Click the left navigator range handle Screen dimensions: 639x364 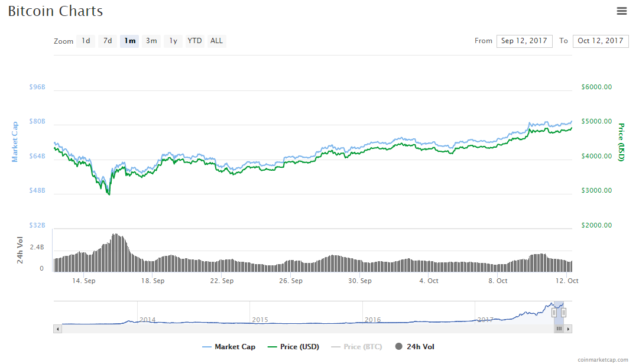click(x=554, y=313)
